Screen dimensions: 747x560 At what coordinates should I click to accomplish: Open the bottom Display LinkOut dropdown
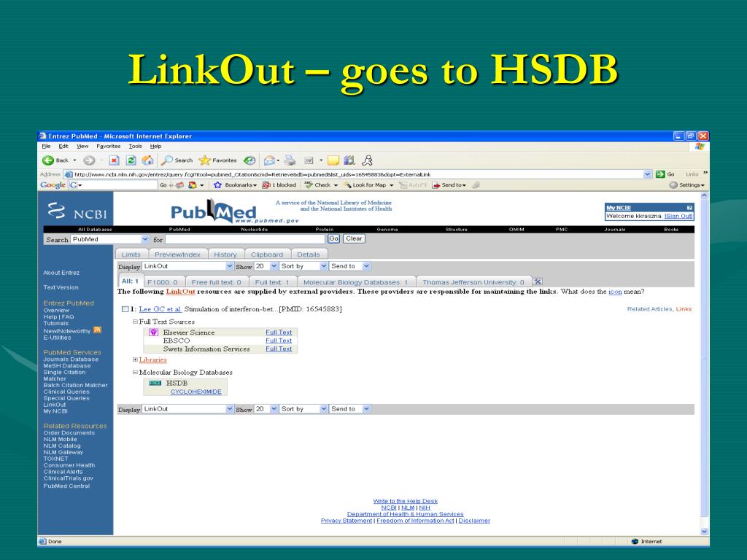click(230, 409)
